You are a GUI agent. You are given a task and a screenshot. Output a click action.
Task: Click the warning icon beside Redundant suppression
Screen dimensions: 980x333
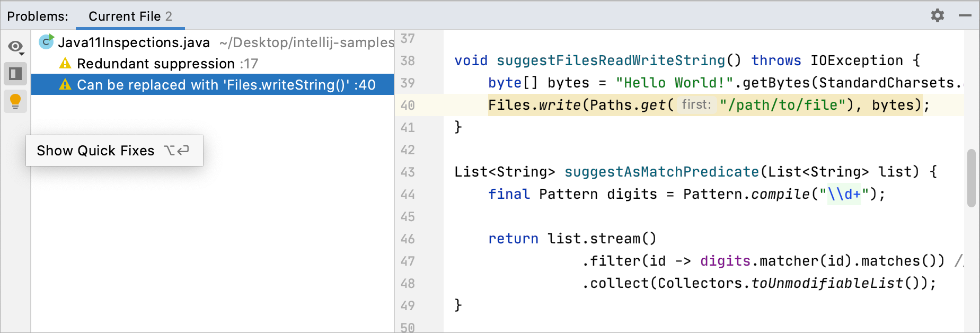tap(65, 64)
